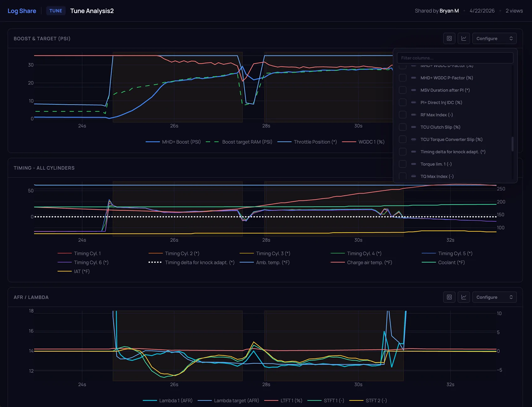The width and height of the screenshot is (532, 407).
Task: Enable MSV Duration after PI checkbox
Action: click(403, 90)
